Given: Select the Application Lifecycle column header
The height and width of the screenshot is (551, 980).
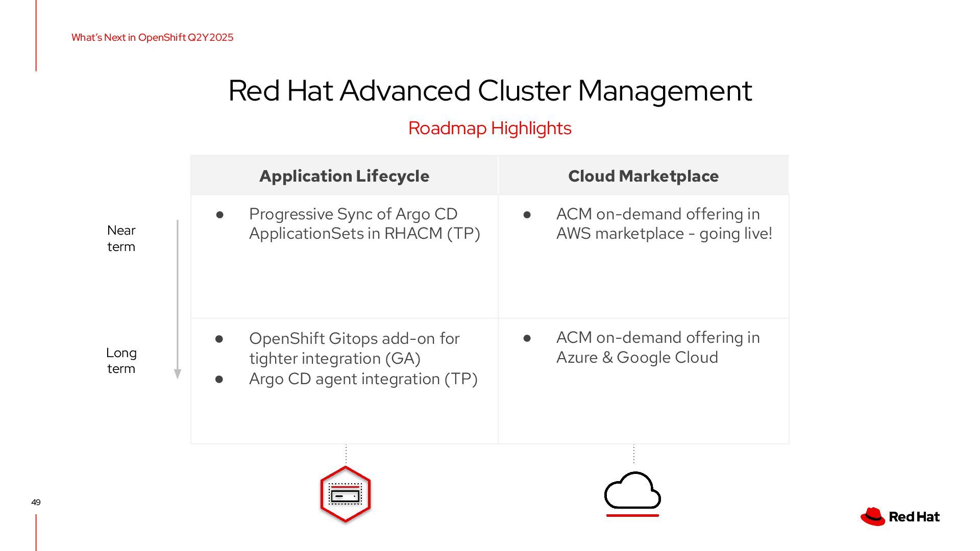Looking at the screenshot, I should [x=344, y=176].
